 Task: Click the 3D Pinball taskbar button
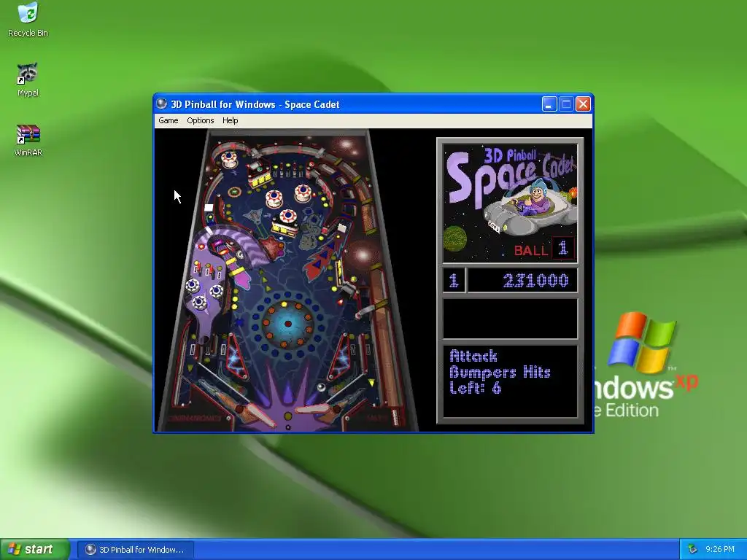(136, 550)
